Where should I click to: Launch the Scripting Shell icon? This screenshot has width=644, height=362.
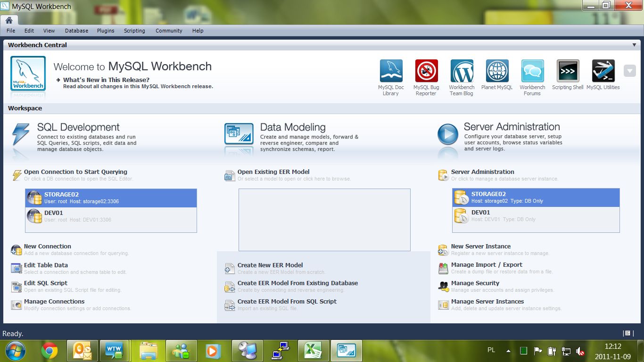(568, 71)
